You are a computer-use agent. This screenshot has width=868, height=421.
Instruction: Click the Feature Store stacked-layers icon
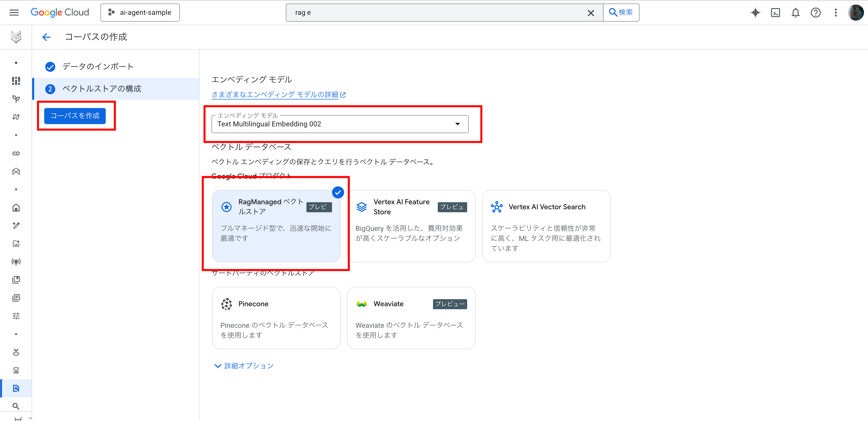pyautogui.click(x=362, y=207)
